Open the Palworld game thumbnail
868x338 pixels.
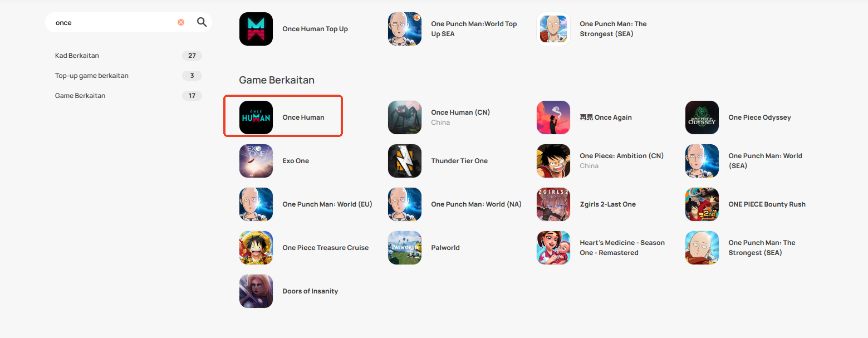point(405,248)
